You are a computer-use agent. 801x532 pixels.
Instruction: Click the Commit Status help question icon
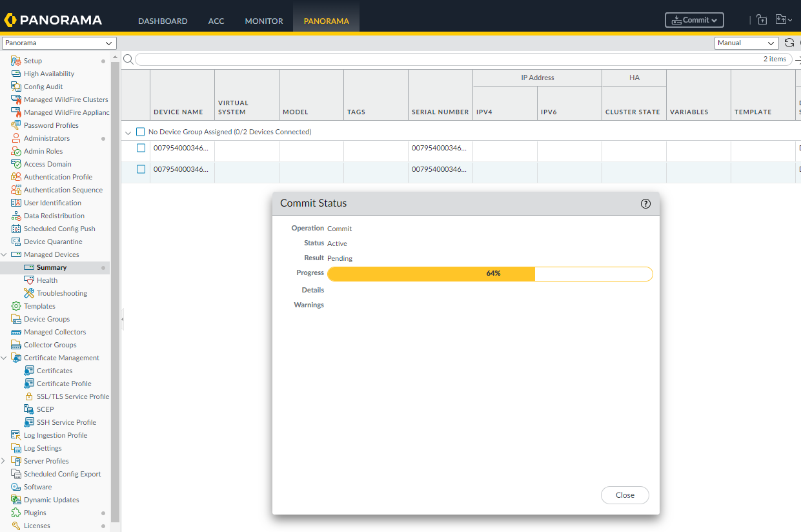point(645,203)
